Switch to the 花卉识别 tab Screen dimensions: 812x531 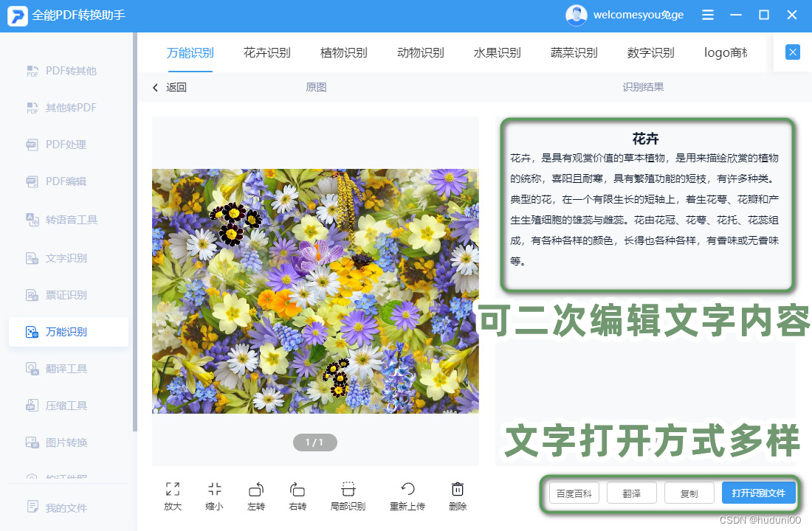[267, 52]
